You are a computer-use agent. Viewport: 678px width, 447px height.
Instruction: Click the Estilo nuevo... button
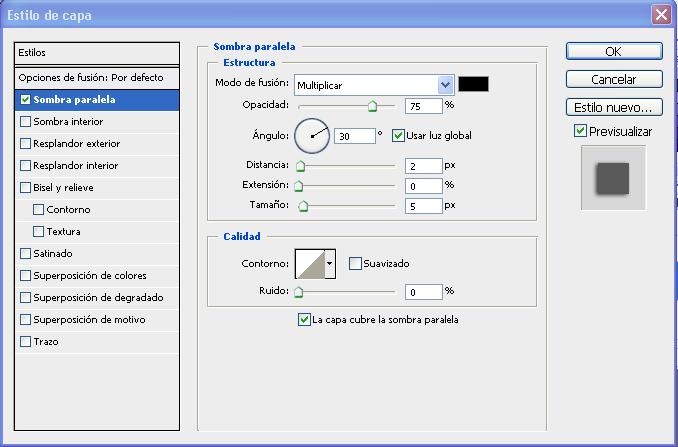[x=613, y=107]
